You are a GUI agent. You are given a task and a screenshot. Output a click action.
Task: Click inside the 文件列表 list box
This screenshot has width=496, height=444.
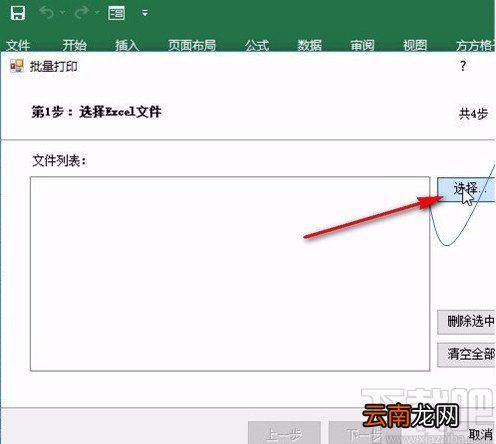230,274
